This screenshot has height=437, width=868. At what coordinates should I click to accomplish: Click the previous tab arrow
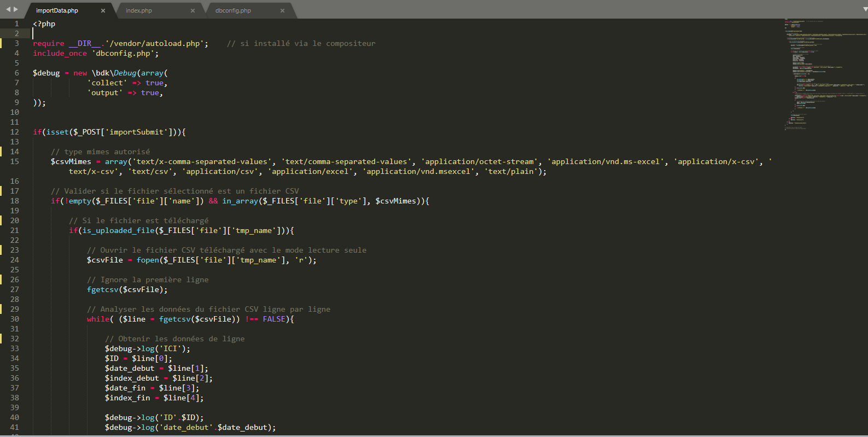[x=8, y=9]
